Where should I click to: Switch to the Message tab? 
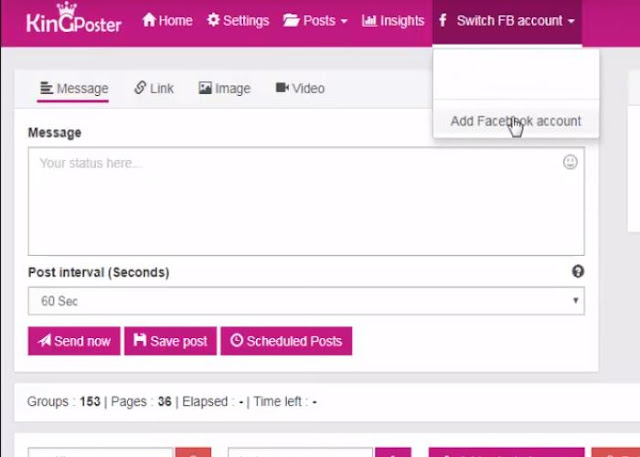point(74,89)
